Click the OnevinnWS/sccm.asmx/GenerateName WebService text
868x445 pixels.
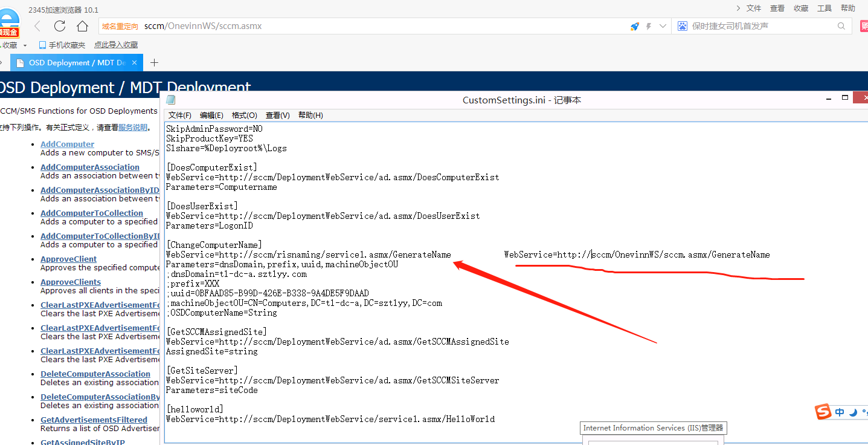pos(637,255)
